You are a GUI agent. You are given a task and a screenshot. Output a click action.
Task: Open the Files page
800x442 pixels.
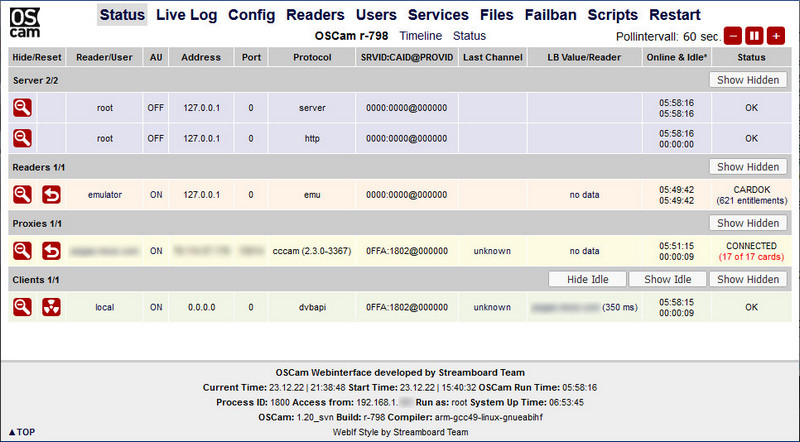click(496, 15)
